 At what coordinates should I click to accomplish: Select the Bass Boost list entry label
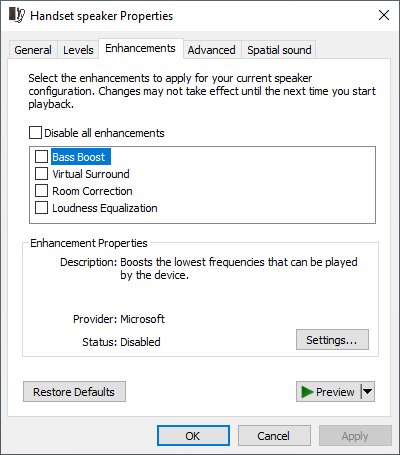coord(79,157)
